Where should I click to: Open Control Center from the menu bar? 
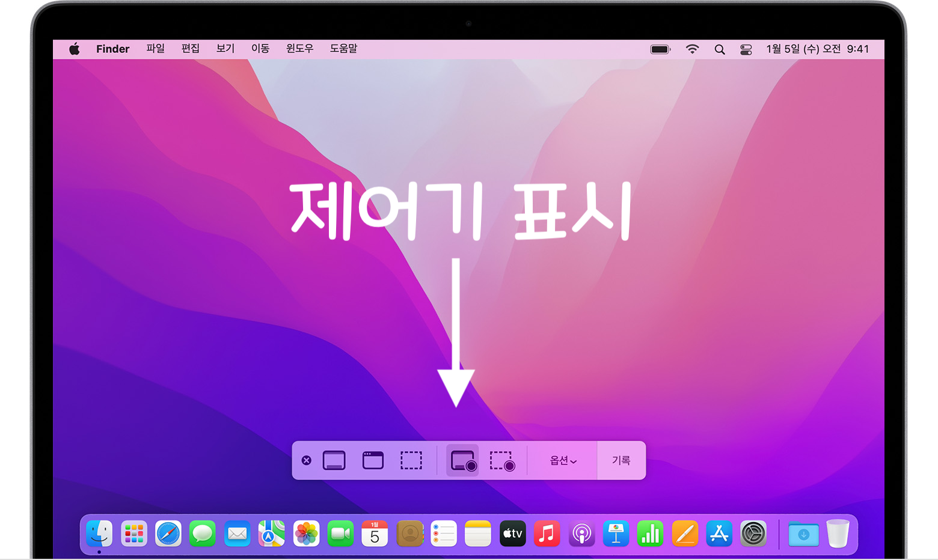click(746, 49)
